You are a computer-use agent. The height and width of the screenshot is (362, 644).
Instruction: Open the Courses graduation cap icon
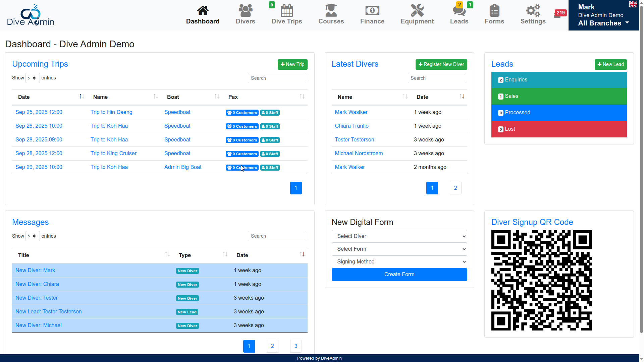[x=331, y=11]
